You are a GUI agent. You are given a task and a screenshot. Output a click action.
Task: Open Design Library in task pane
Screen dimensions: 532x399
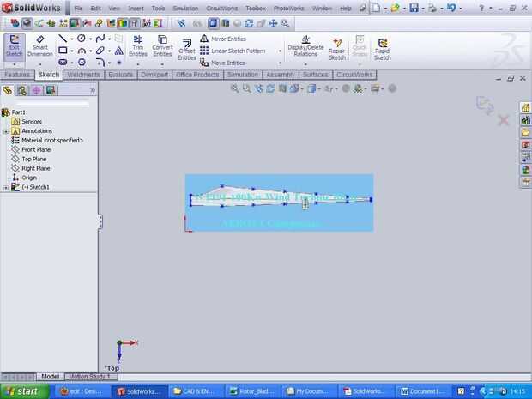tap(525, 120)
